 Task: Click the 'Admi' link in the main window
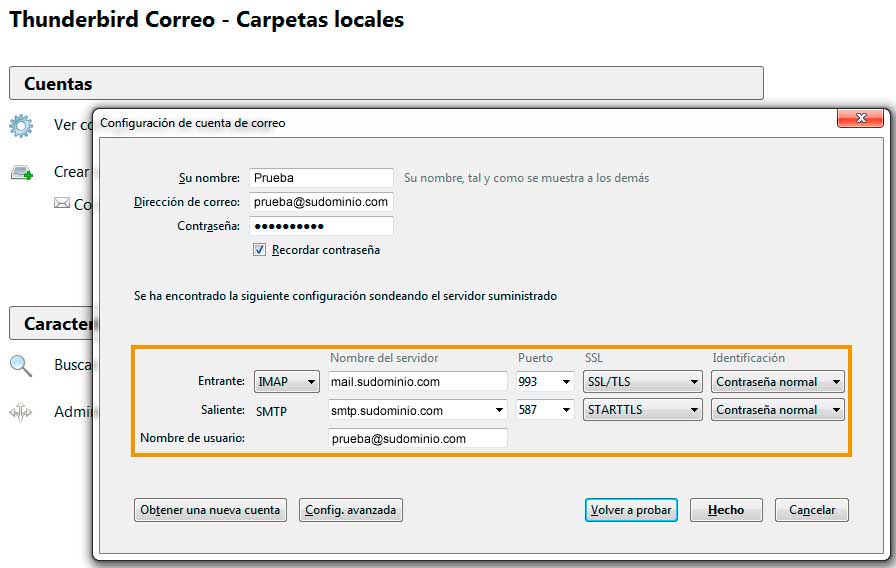[75, 411]
